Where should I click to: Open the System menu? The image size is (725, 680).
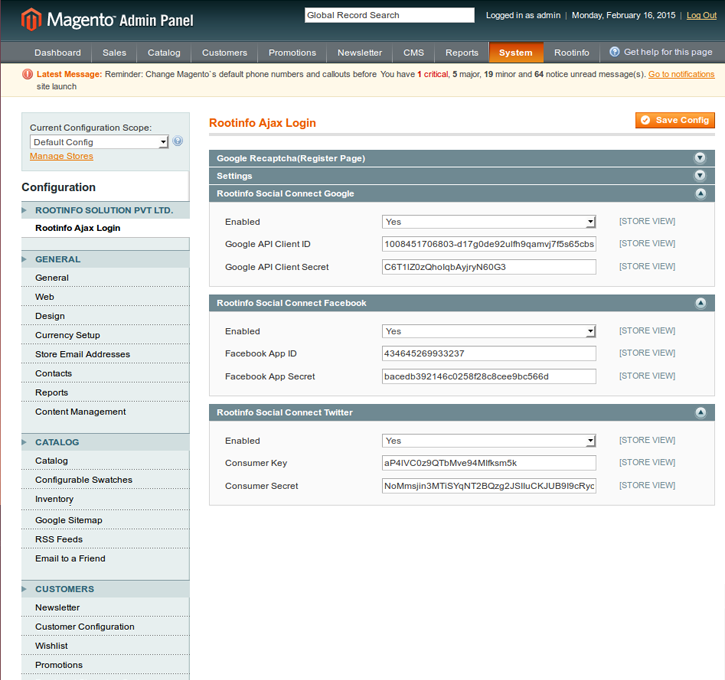[516, 53]
